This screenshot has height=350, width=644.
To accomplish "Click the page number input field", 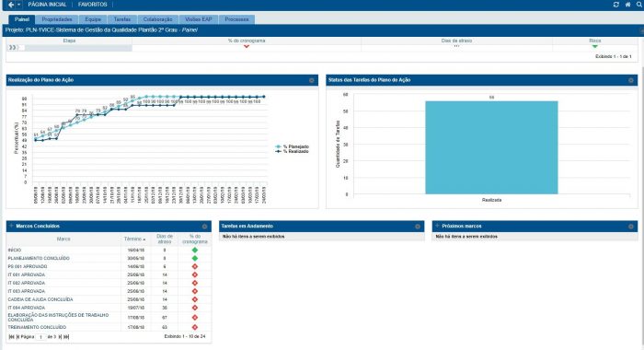I will (x=40, y=337).
